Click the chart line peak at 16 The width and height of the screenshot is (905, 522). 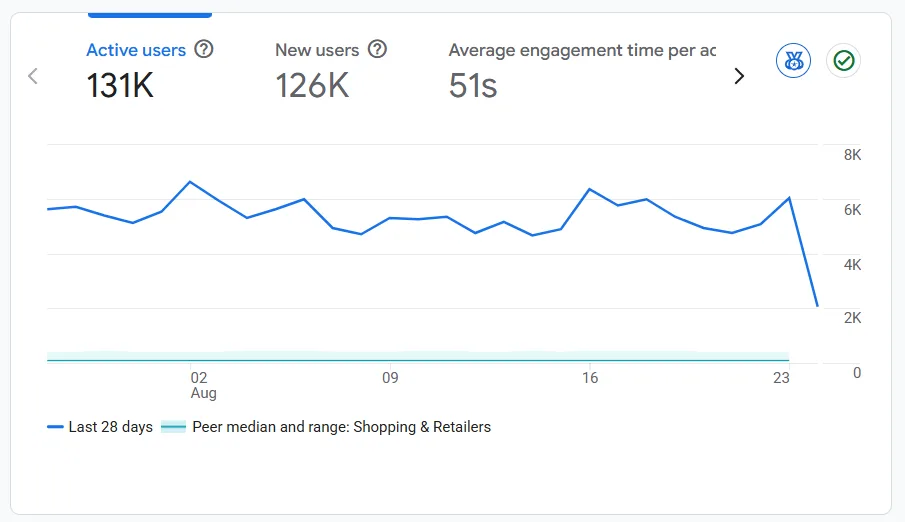coord(589,189)
